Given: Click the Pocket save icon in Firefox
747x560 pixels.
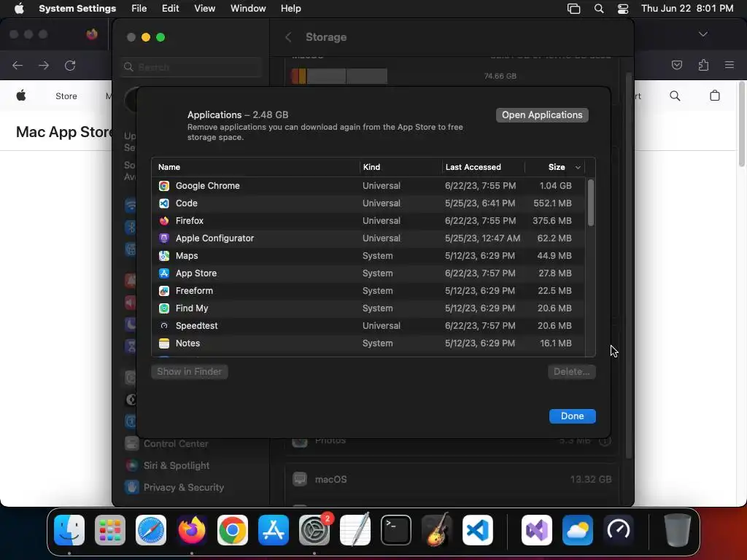Looking at the screenshot, I should [677, 65].
